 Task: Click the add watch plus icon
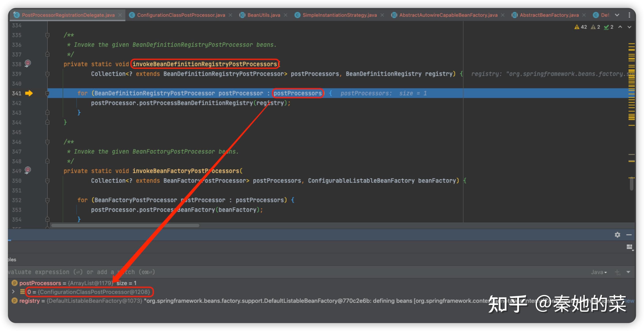(617, 272)
